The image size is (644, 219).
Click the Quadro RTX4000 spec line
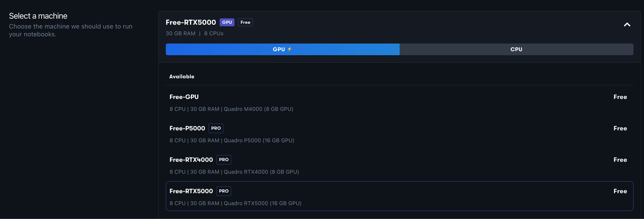(x=234, y=172)
